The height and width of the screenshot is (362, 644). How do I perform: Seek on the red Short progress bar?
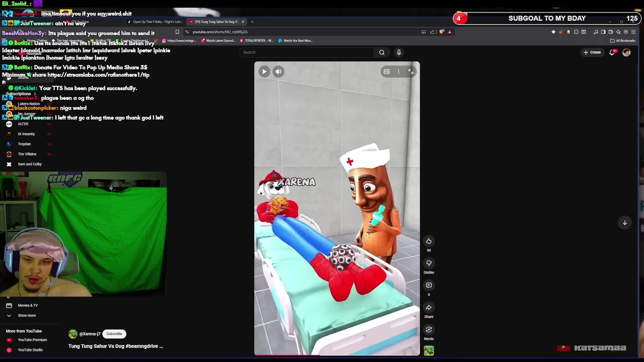coord(337,355)
